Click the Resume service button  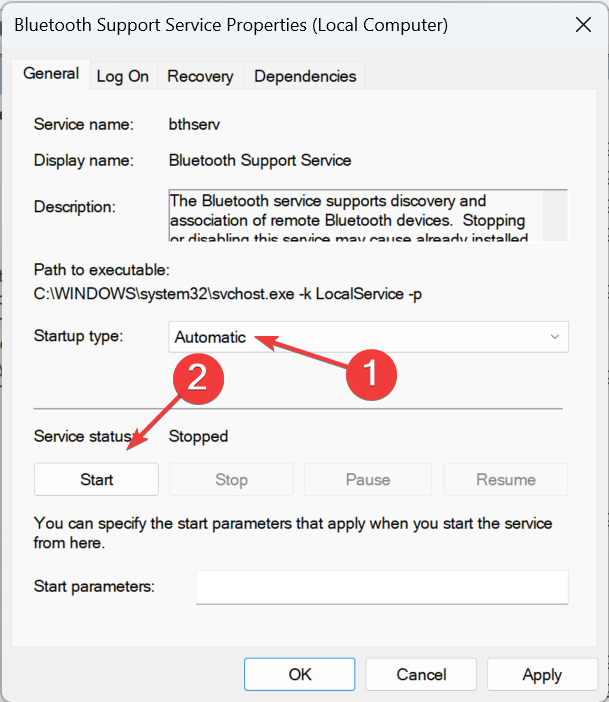point(506,479)
